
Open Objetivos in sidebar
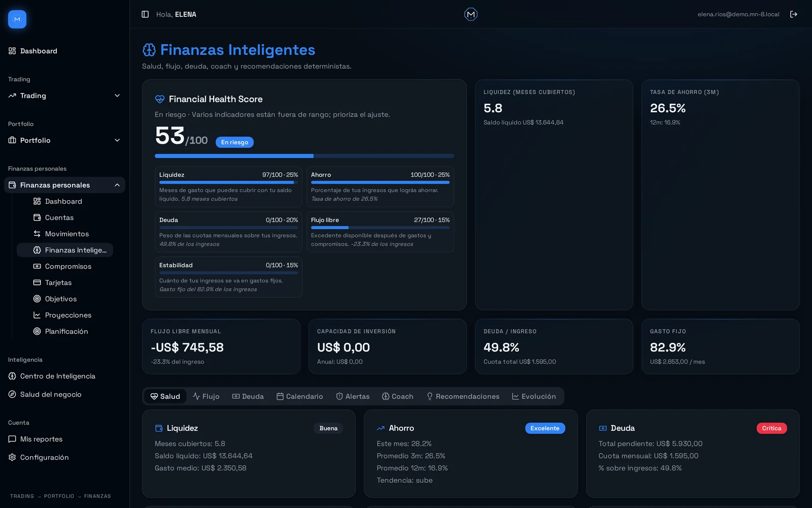65,299
